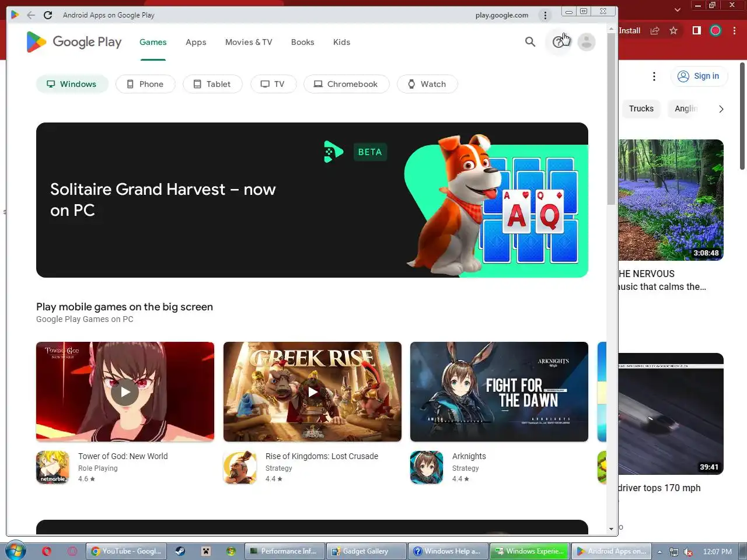747x560 pixels.
Task: Click the Play mobile games heading
Action: pyautogui.click(x=124, y=307)
